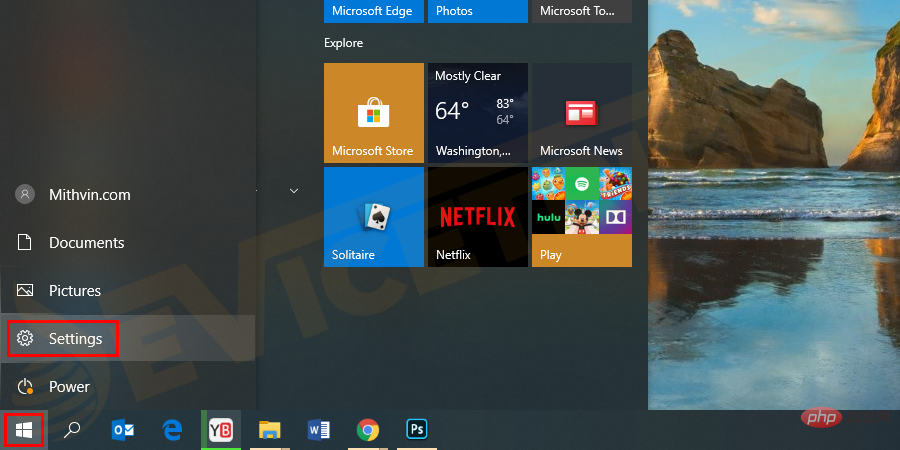Open Google Chrome from the taskbar
The width and height of the screenshot is (900, 450).
click(x=368, y=430)
